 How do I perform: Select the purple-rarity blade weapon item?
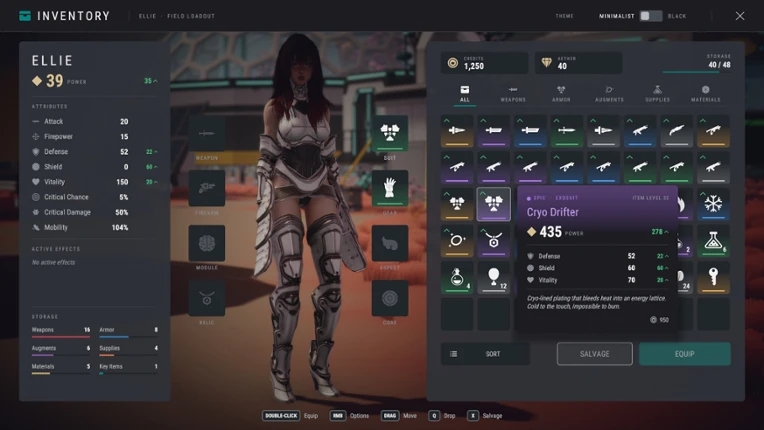coord(494,131)
